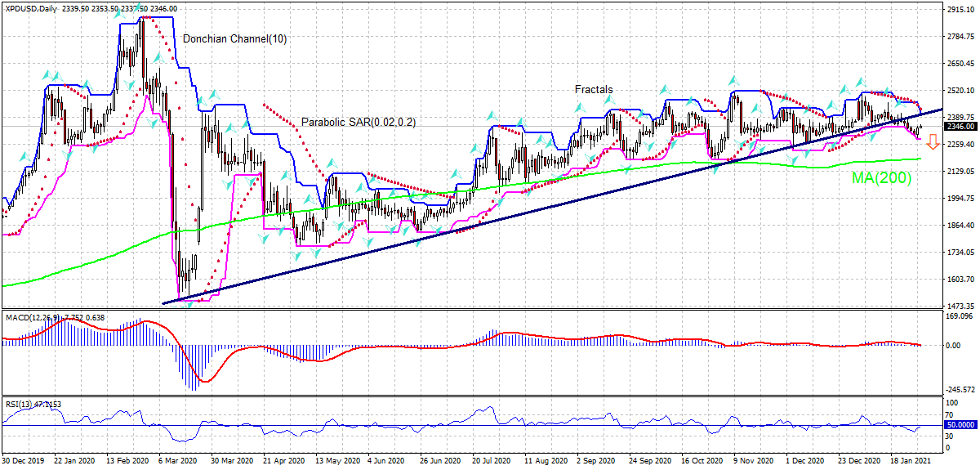The height and width of the screenshot is (470, 980).
Task: Click the Fractals annotation text
Action: 593,90
